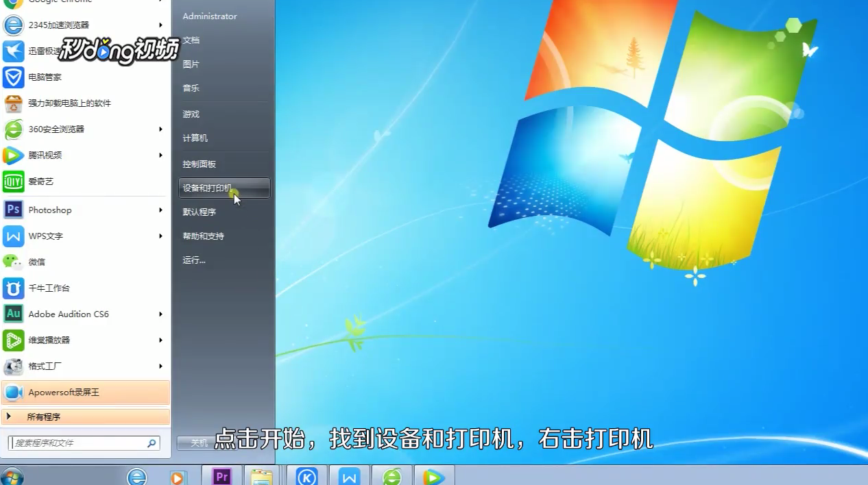This screenshot has width=868, height=485.
Task: Launch 维棠播放器 from Start menu
Action: [85, 340]
